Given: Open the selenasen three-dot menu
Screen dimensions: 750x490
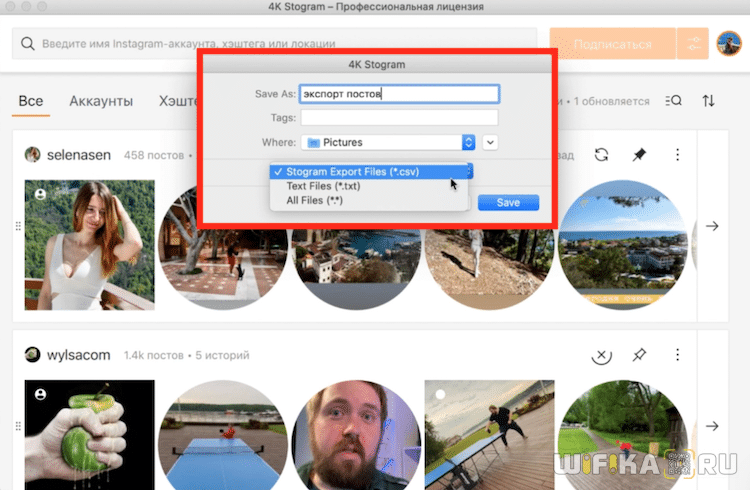Looking at the screenshot, I should click(677, 155).
